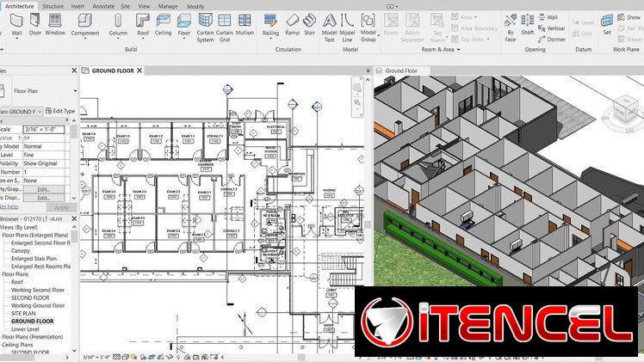Select Enlarged Stair Plan in browser
The width and height of the screenshot is (644, 362).
pyautogui.click(x=34, y=258)
